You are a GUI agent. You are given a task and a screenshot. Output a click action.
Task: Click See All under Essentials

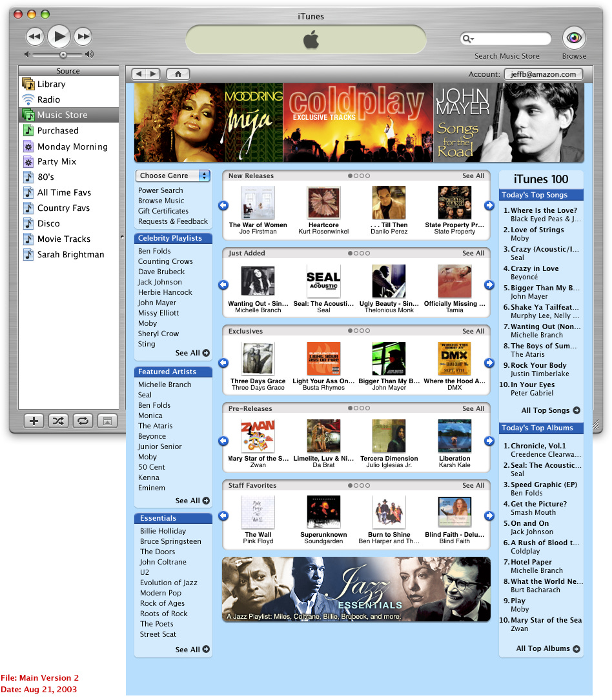192,650
